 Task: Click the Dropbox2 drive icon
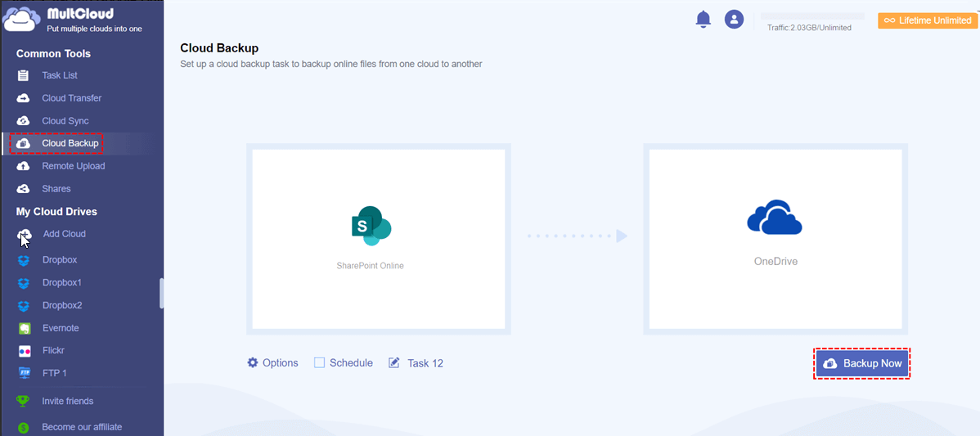click(x=24, y=305)
